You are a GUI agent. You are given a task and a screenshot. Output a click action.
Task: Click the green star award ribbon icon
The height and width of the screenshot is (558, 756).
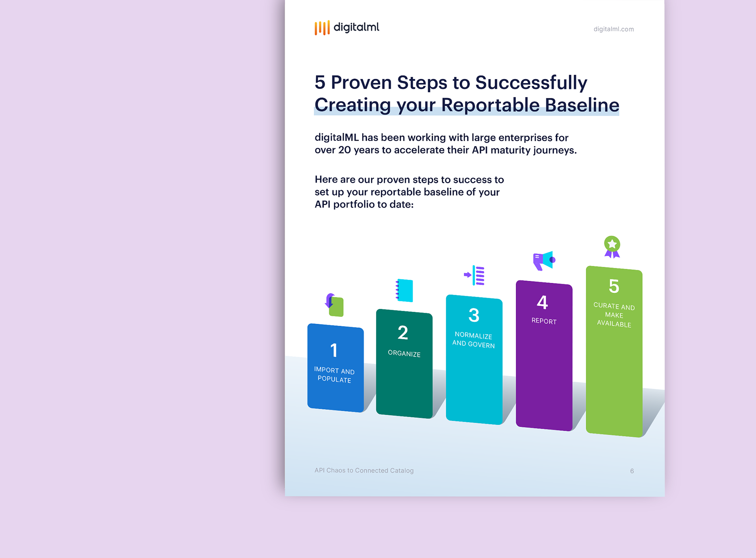(x=612, y=247)
